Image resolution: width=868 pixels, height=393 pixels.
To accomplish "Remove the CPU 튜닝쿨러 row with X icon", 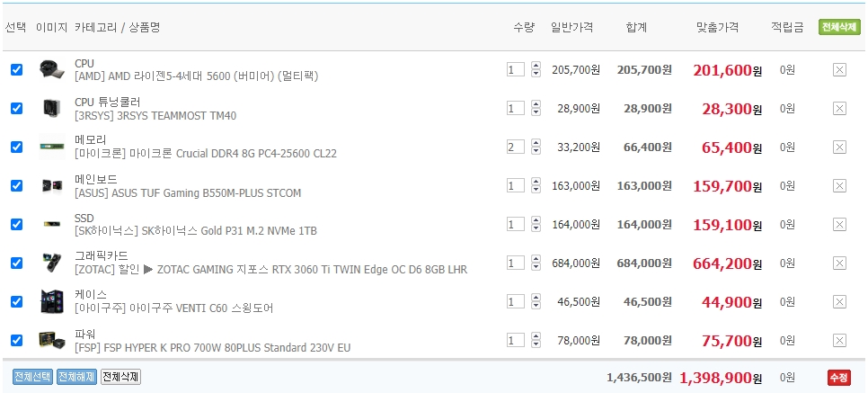I will point(839,109).
